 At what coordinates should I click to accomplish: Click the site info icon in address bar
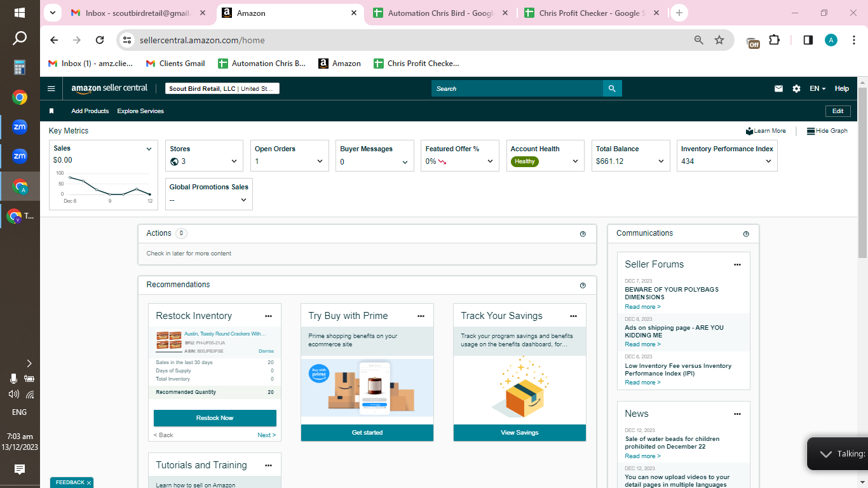pos(127,40)
